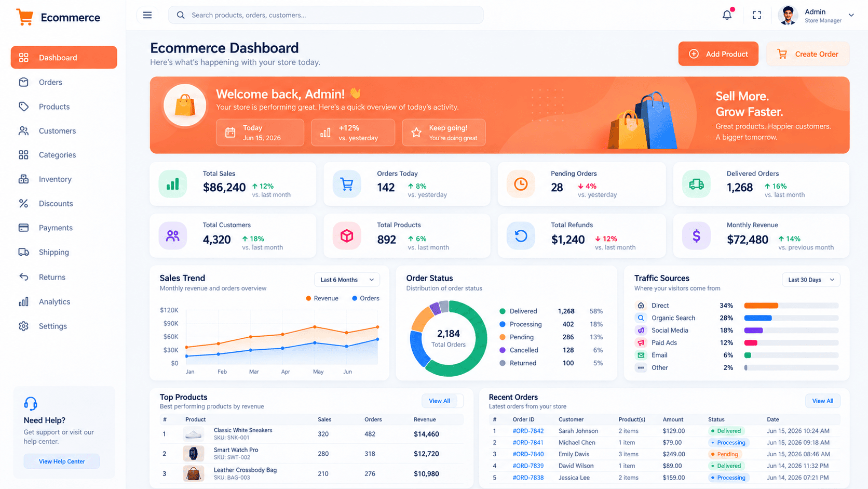Click the Total Products box icon

(x=347, y=236)
